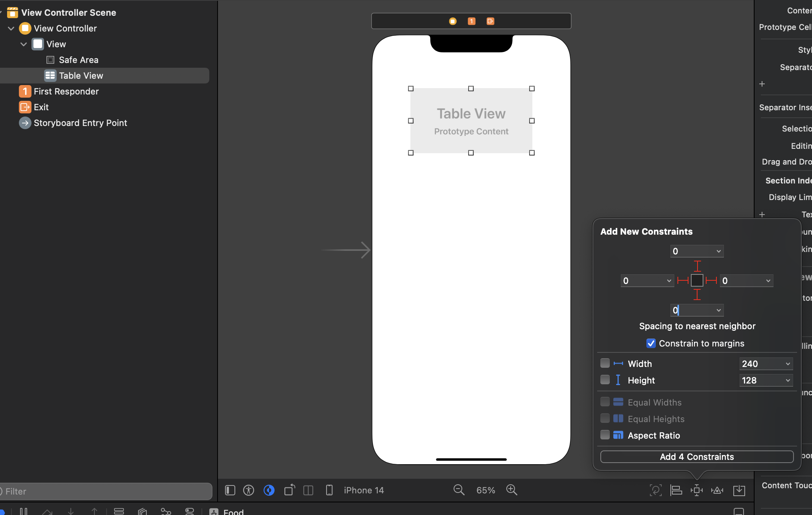812x515 pixels.
Task: Open Height value dropdown arrow
Action: (x=788, y=380)
